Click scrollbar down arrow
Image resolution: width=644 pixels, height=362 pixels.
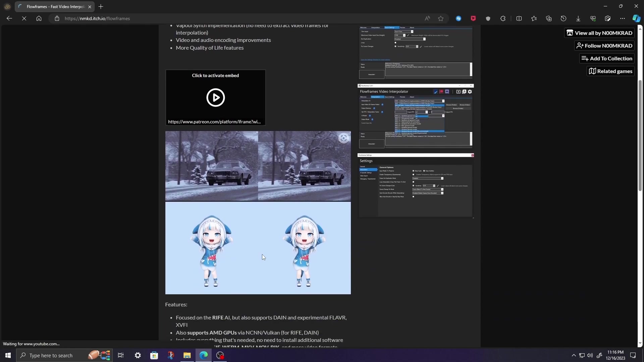640,344
